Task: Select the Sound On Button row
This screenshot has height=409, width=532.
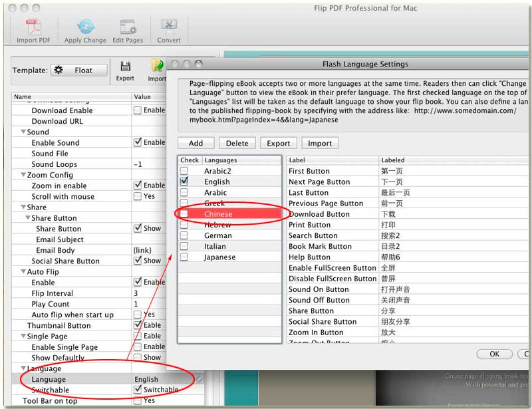Action: click(409, 289)
